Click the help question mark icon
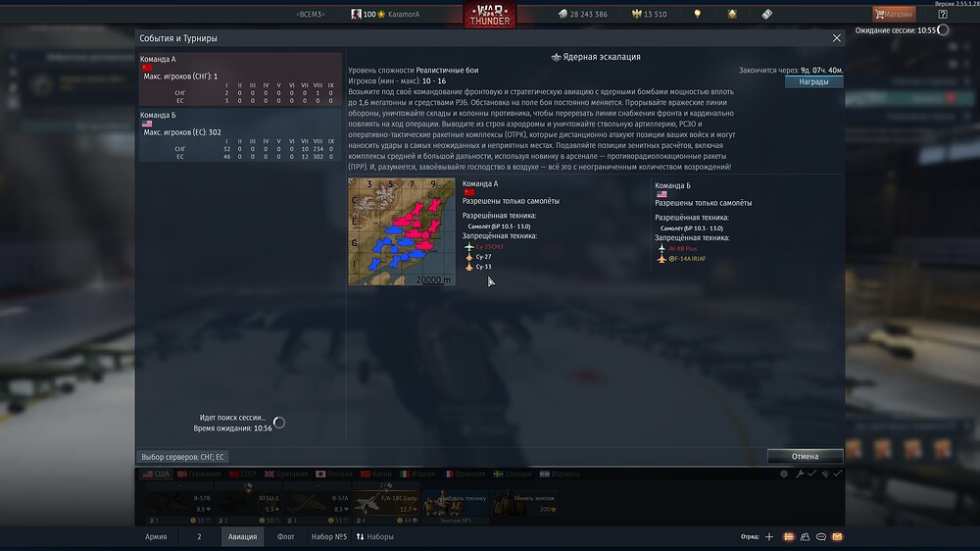The width and height of the screenshot is (980, 551). (x=943, y=14)
